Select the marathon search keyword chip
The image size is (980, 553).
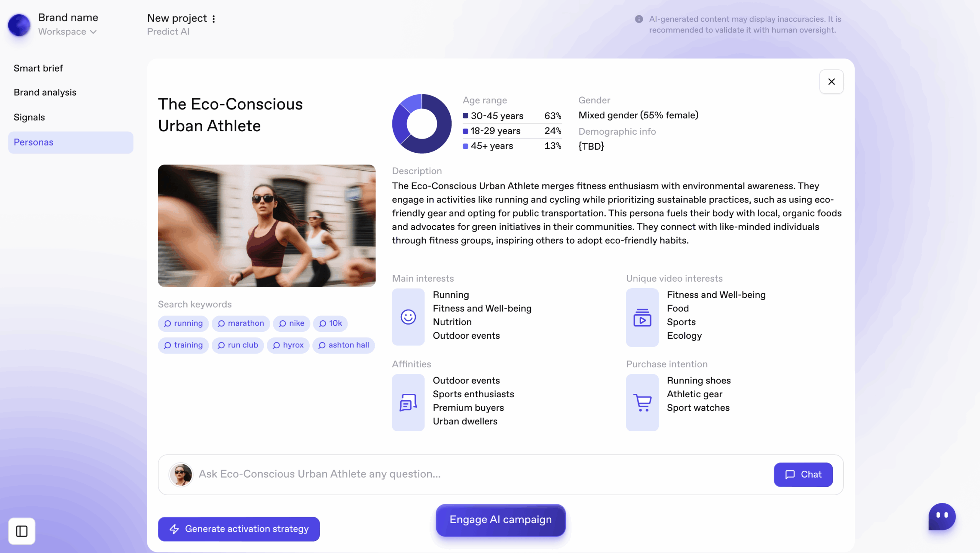tap(241, 323)
